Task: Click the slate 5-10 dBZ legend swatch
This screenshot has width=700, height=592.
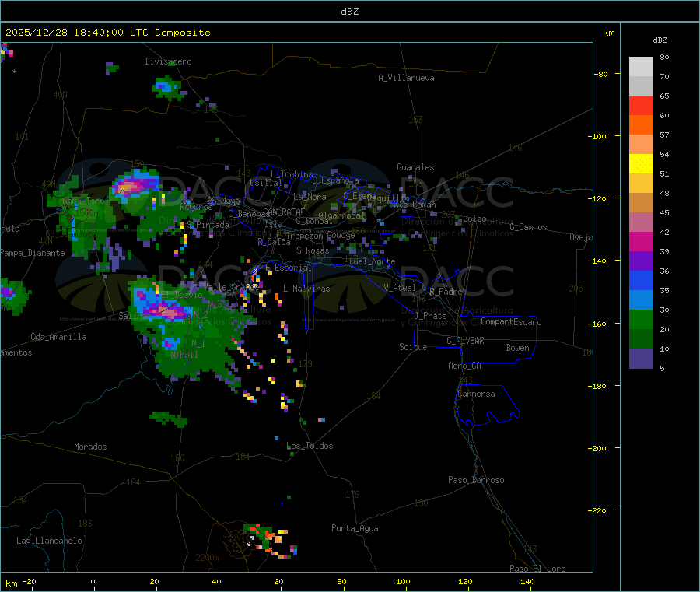Action: click(641, 359)
